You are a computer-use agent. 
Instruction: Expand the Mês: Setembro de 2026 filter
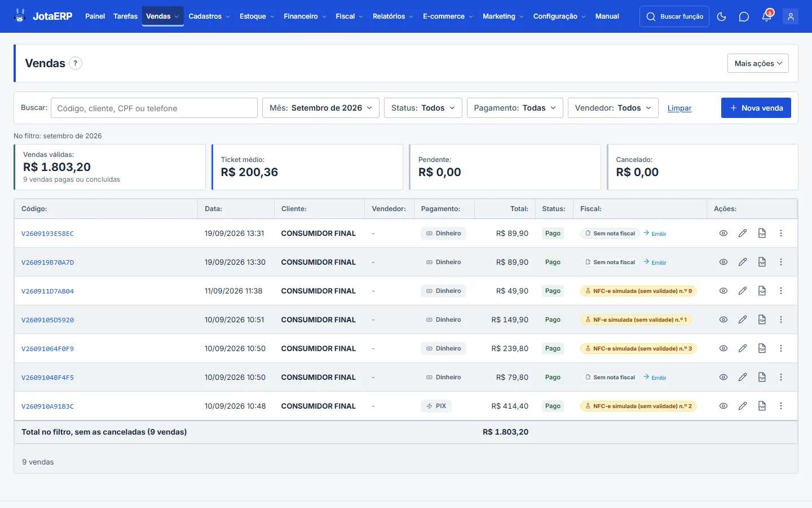click(x=321, y=108)
